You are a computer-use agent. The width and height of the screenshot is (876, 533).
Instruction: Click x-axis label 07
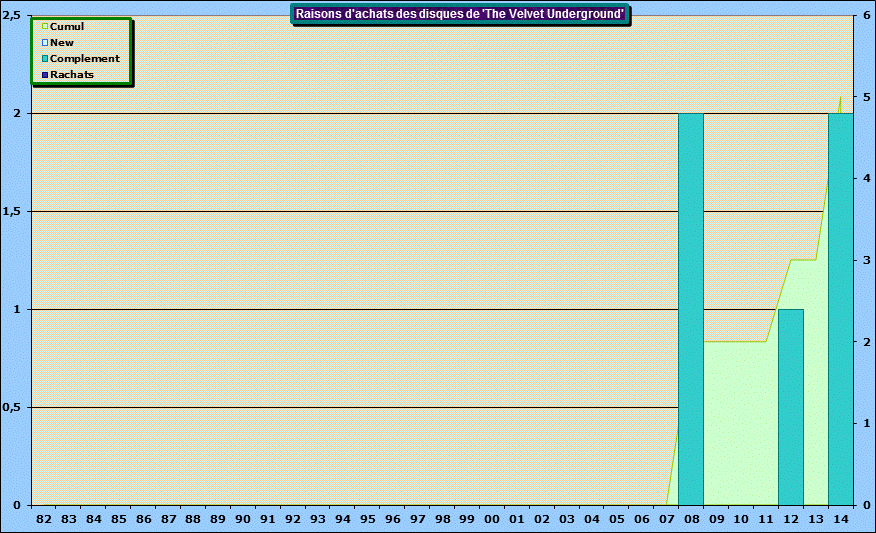666,519
